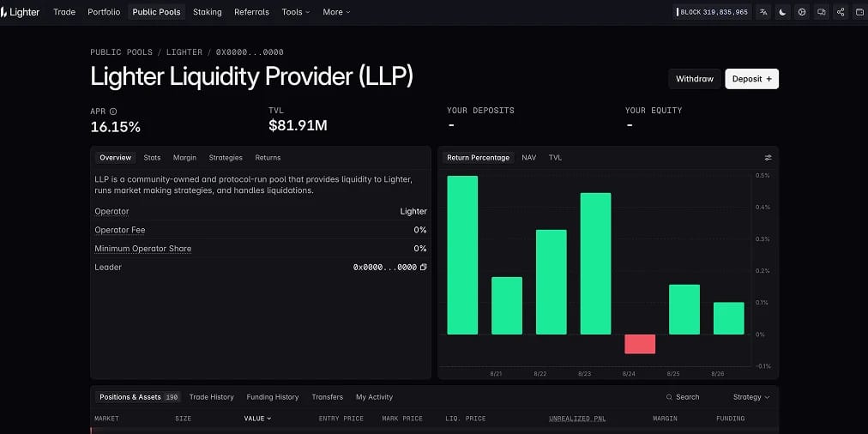Screen dimensions: 868x434
Task: Click the 8/23 green bar
Action: (x=595, y=263)
